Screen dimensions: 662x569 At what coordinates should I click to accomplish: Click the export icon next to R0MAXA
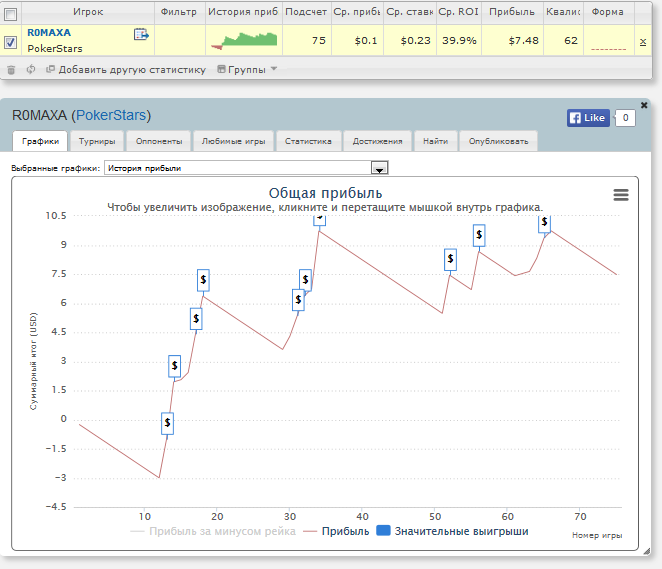click(x=141, y=34)
